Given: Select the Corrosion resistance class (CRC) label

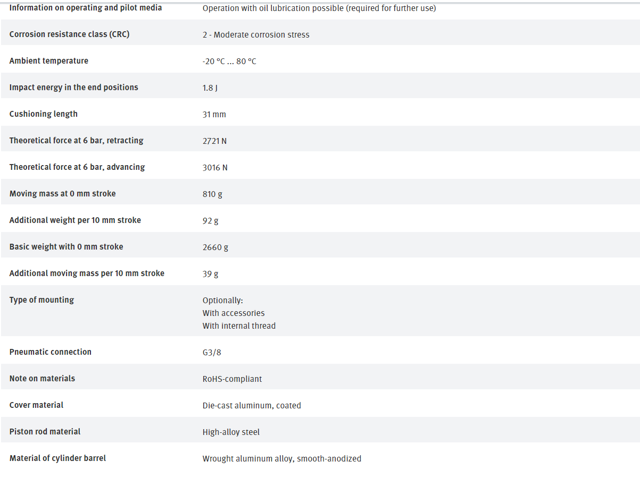Looking at the screenshot, I should tap(69, 34).
